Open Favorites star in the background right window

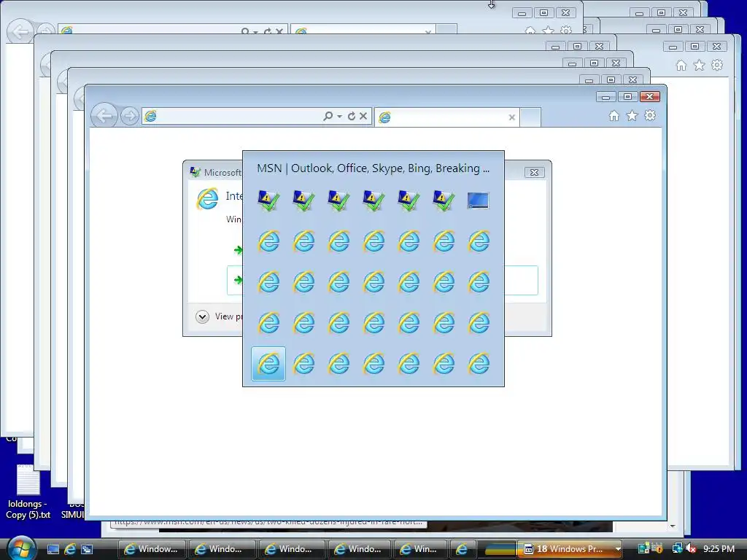coord(699,65)
